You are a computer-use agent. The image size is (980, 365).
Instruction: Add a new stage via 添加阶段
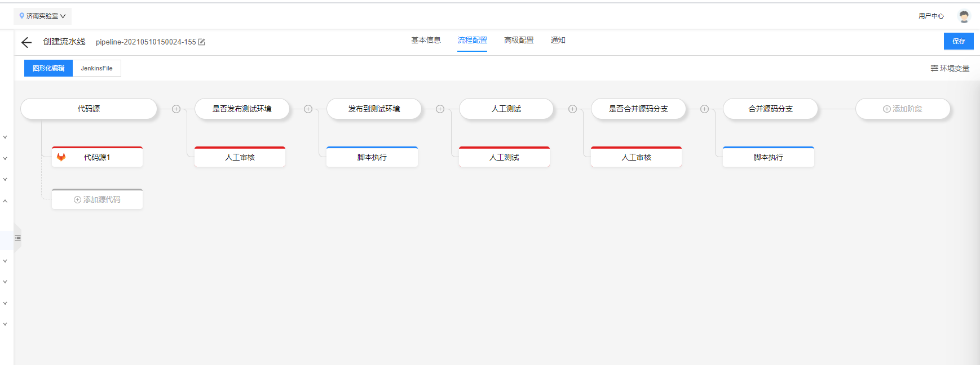903,109
